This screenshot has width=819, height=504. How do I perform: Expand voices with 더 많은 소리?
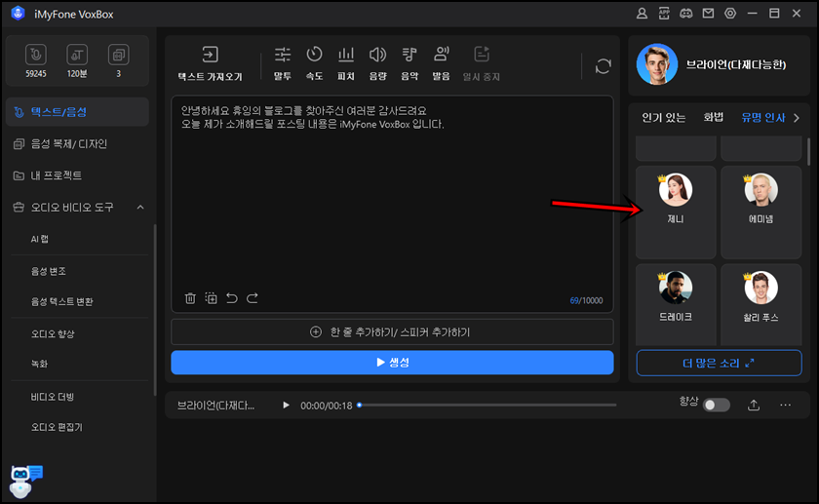(x=719, y=363)
